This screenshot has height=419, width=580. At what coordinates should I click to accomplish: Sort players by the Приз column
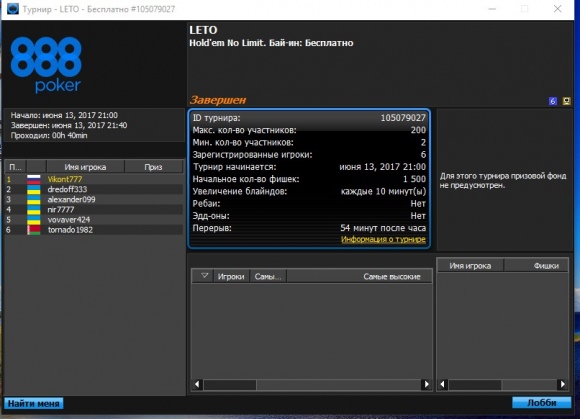click(x=154, y=167)
